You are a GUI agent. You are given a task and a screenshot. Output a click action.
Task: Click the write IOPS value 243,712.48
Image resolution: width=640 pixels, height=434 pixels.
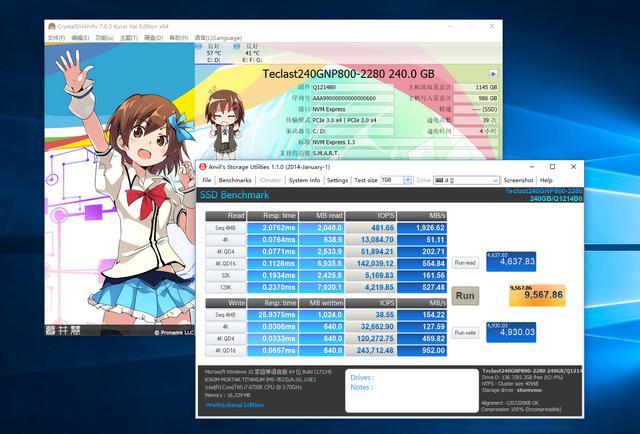click(371, 350)
